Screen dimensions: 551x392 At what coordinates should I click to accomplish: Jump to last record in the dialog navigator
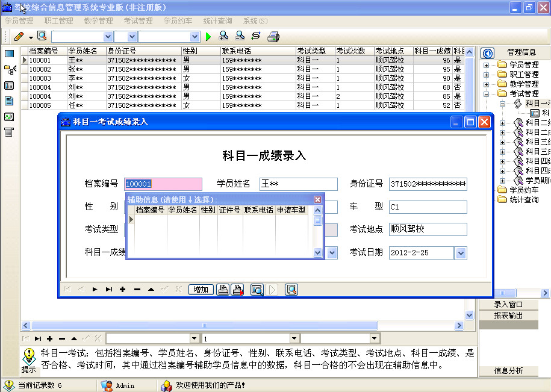pos(109,290)
